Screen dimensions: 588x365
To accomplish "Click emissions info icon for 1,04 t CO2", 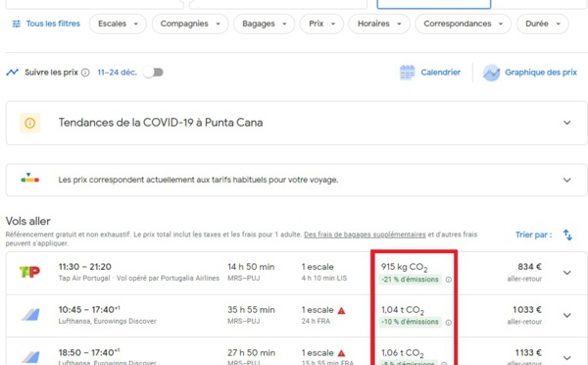I will pos(449,323).
